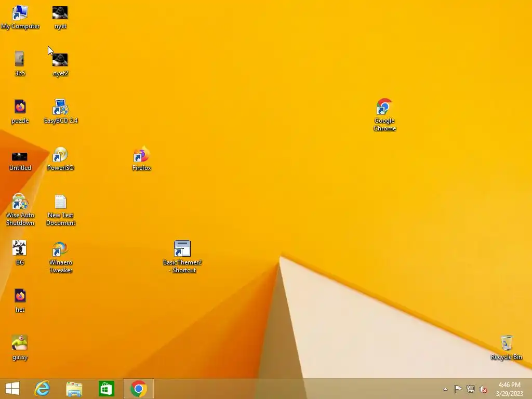This screenshot has width=532, height=399.
Task: Select the Google Chrome desktop shortcut
Action: (x=384, y=115)
